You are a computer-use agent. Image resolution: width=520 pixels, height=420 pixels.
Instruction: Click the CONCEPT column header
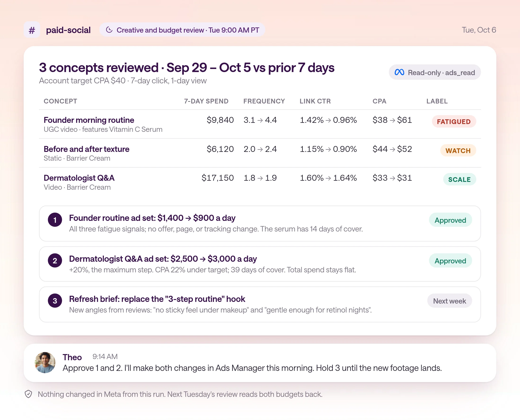tap(60, 101)
